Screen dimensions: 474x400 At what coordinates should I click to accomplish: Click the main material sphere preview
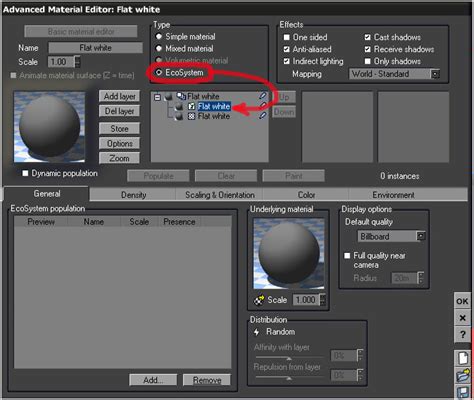pyautogui.click(x=49, y=127)
